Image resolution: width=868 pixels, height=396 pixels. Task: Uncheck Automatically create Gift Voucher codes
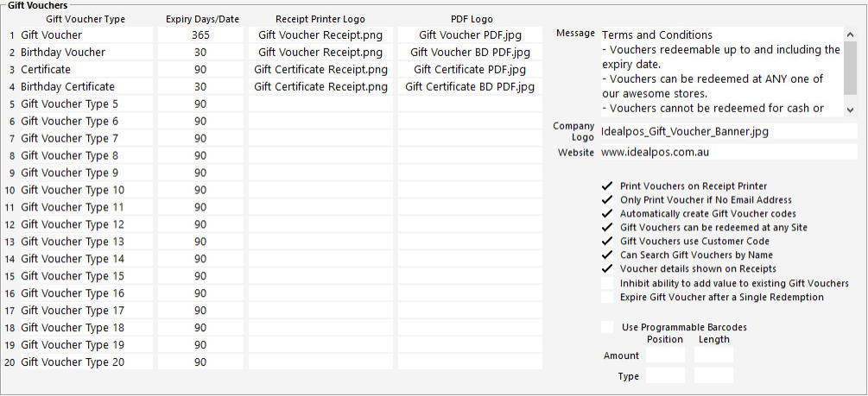607,214
